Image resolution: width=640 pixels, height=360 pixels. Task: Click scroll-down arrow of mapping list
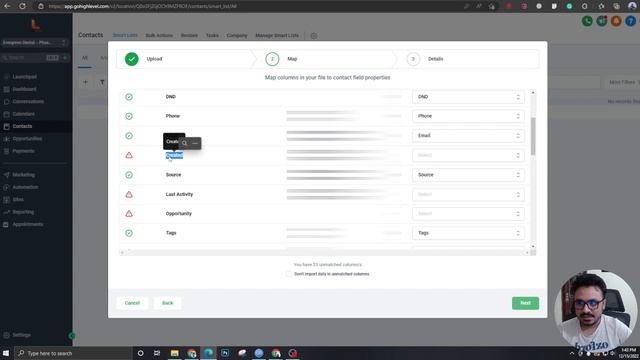click(x=533, y=247)
